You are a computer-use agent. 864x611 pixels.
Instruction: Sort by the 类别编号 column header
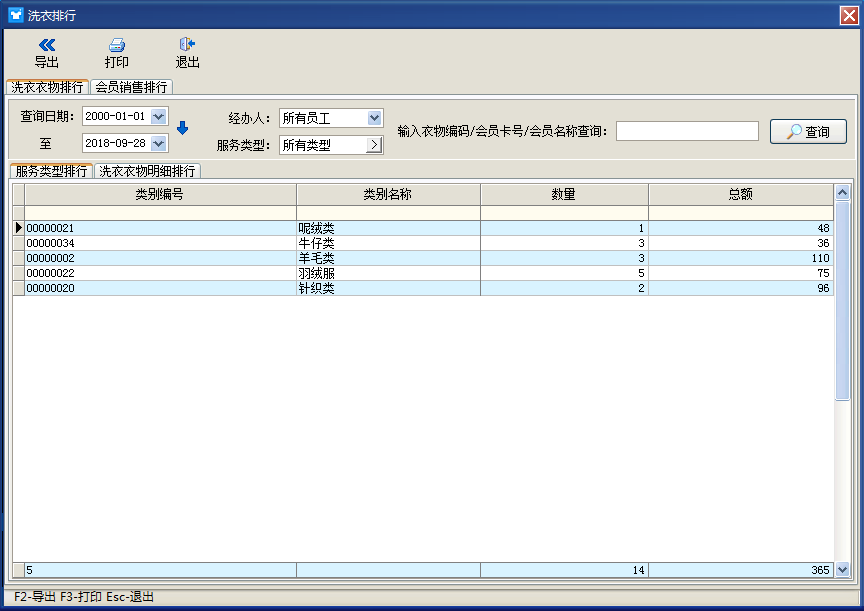tap(160, 194)
